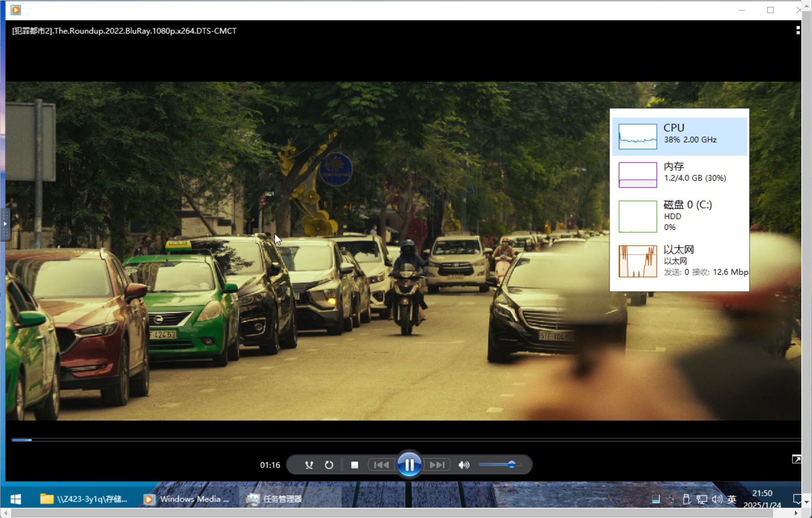The width and height of the screenshot is (812, 518).
Task: Open the safely remove USB hardware icon
Action: tap(686, 499)
